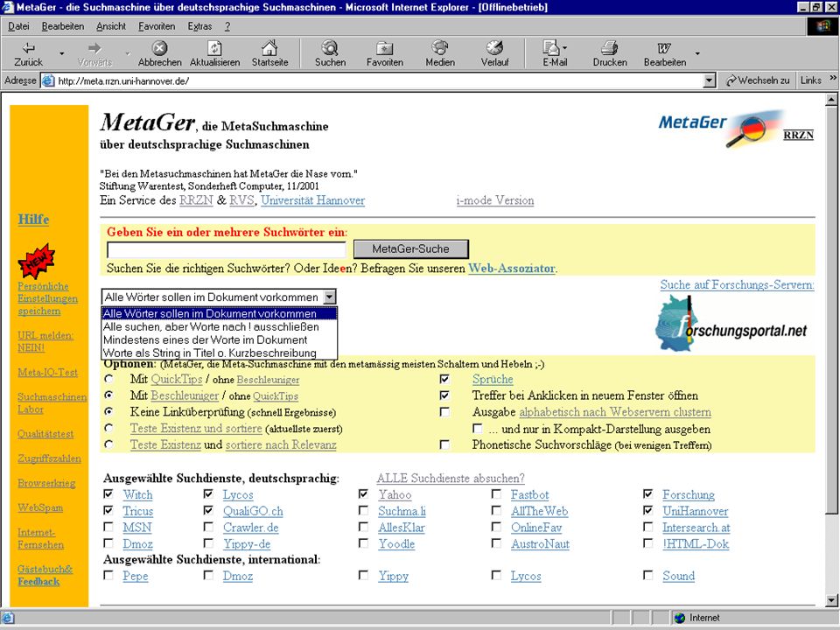Check the Fastbot search engine checkbox

(496, 493)
